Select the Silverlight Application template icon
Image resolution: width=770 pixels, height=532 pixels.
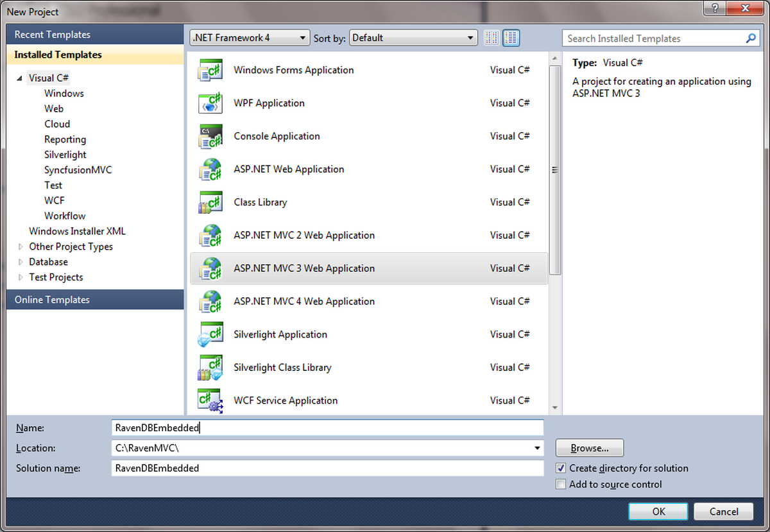(x=210, y=334)
